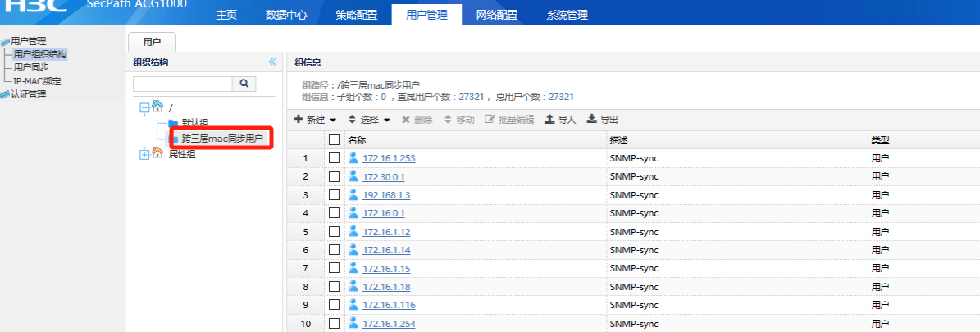Click the root home icon

click(157, 107)
